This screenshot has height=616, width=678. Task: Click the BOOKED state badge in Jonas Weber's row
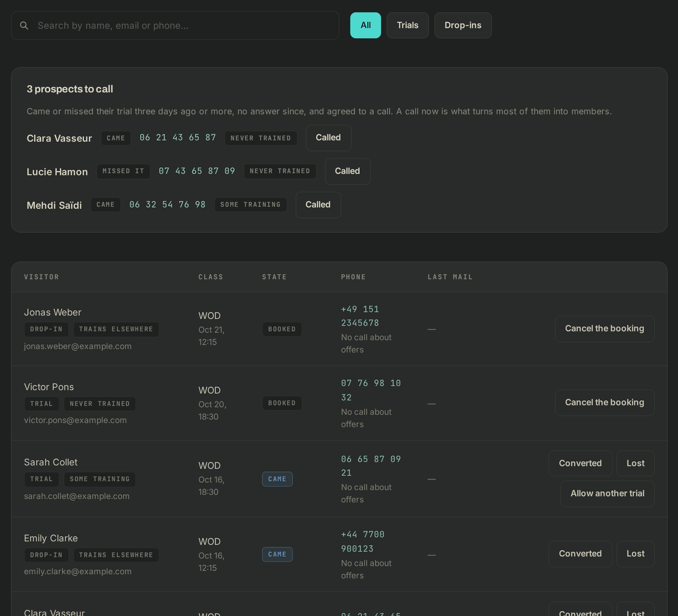point(282,329)
